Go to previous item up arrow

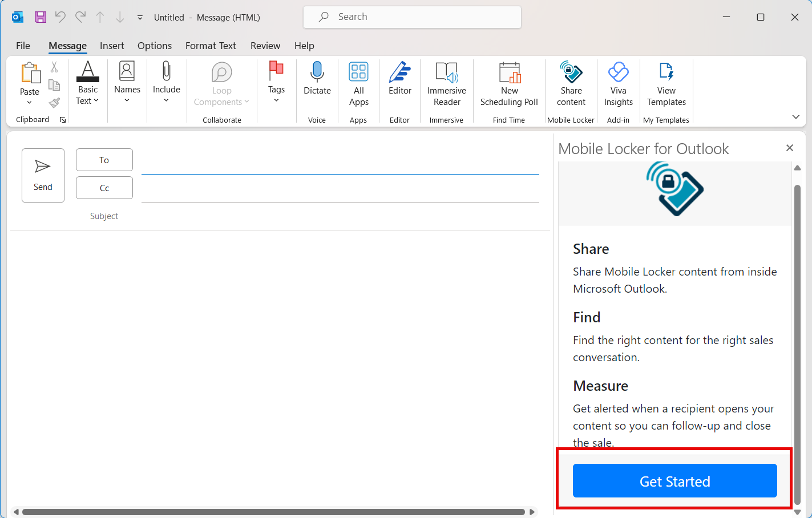pos(100,17)
